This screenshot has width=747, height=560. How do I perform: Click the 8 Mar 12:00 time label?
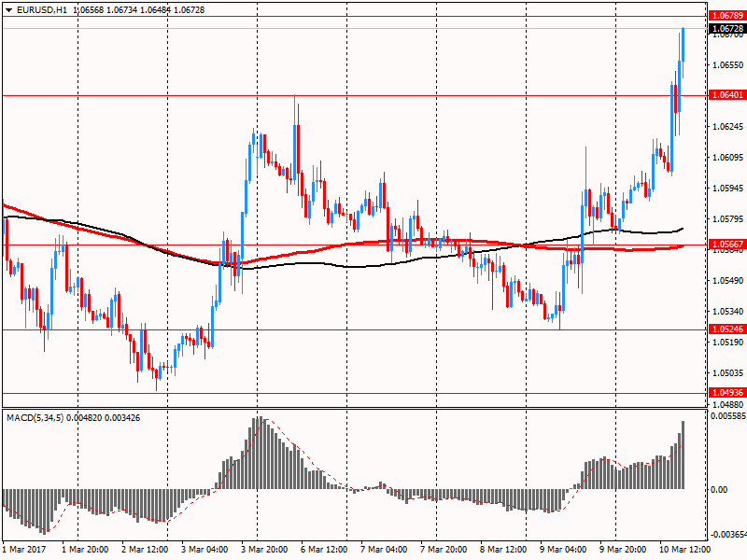503,550
